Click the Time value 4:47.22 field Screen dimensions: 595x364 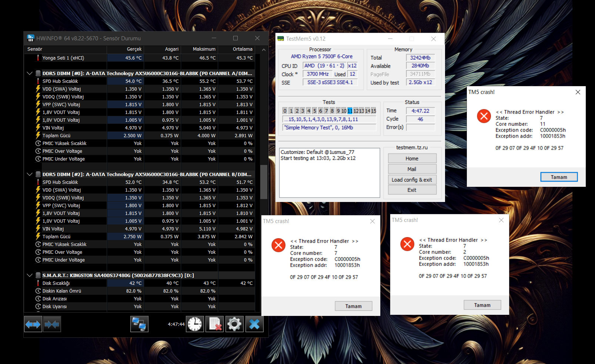pyautogui.click(x=420, y=111)
